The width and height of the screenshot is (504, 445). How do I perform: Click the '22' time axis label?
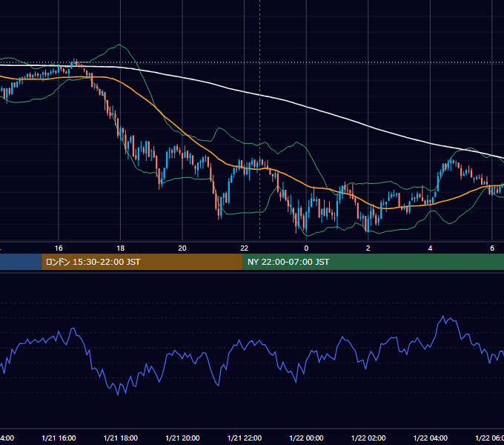point(245,248)
